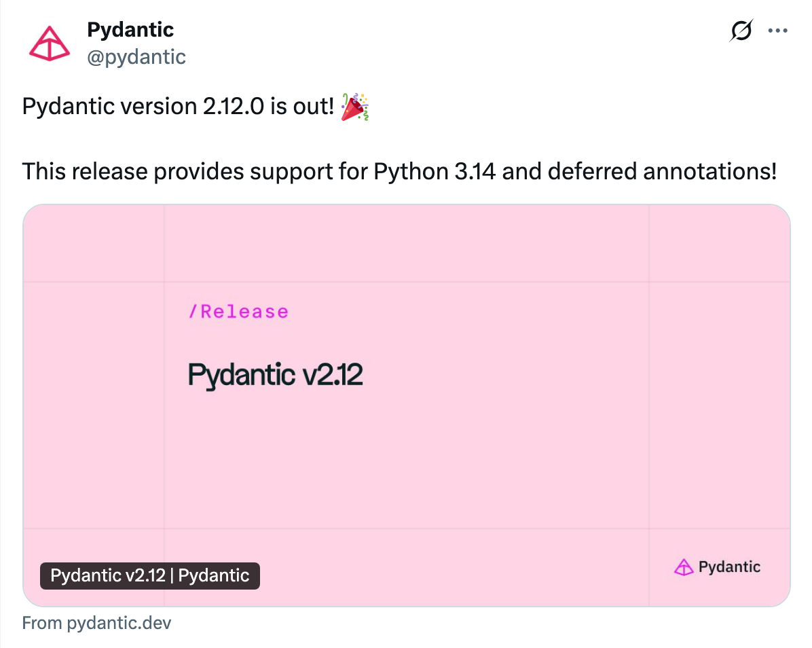This screenshot has width=812, height=648.
Task: Click "Pydantic version" at the post's start
Action: (109, 107)
